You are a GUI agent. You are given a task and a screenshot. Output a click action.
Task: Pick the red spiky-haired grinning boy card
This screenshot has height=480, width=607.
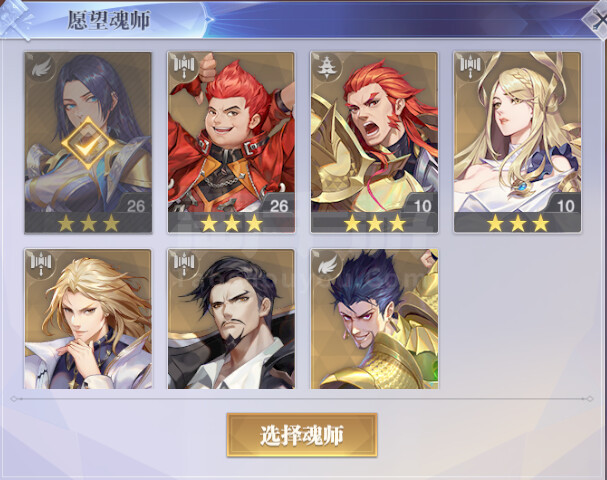coord(231,142)
